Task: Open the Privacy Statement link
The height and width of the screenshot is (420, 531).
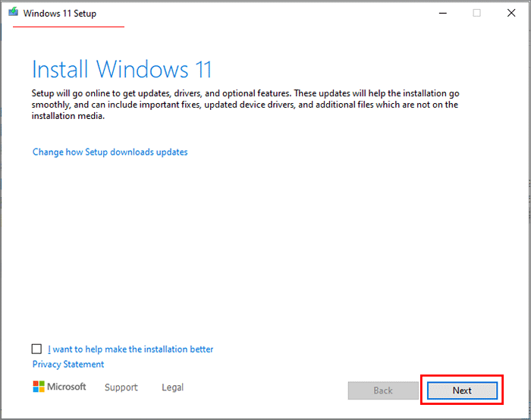Action: tap(68, 364)
